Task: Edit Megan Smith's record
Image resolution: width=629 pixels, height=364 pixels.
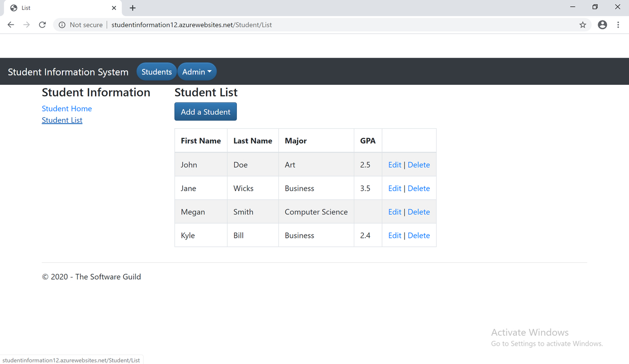Action: 395,212
